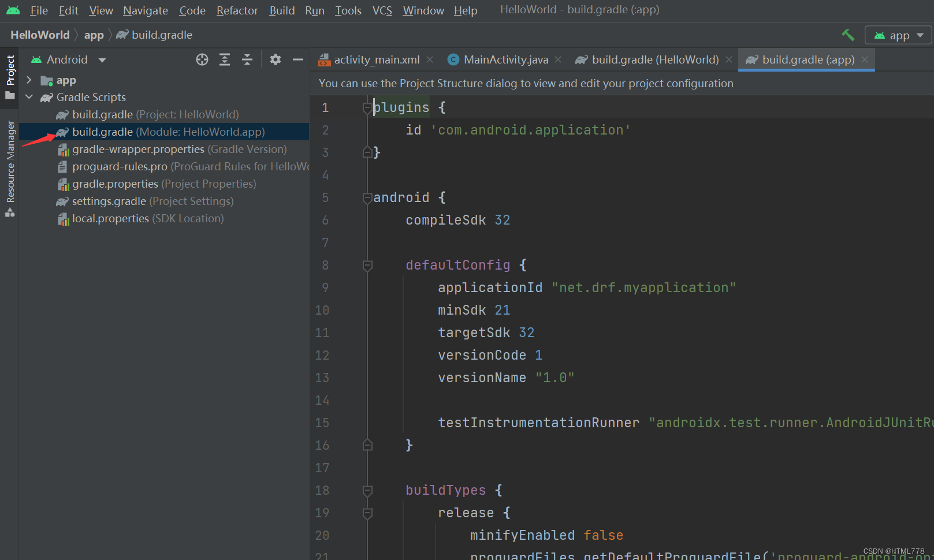Open the Navigate menu
This screenshot has width=934, height=560.
146,10
